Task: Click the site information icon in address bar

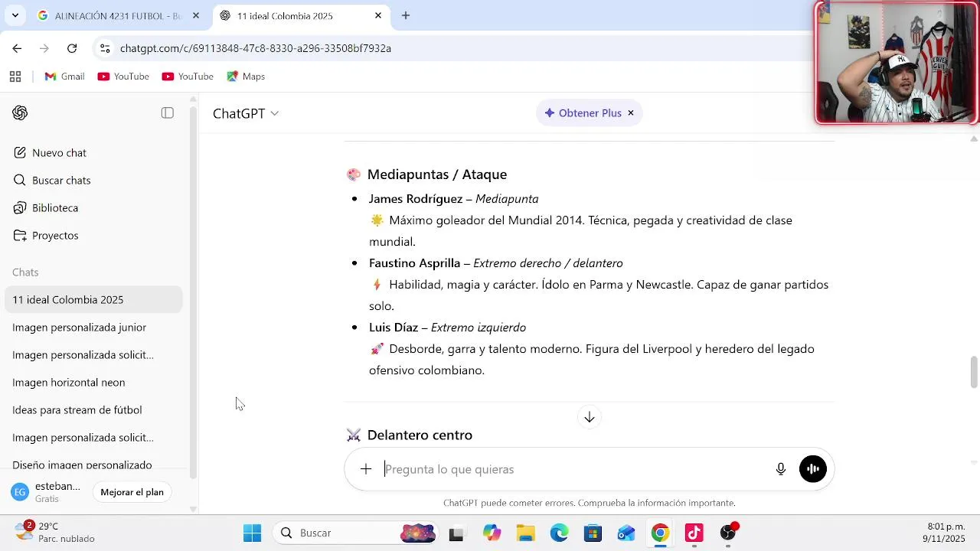Action: point(105,48)
